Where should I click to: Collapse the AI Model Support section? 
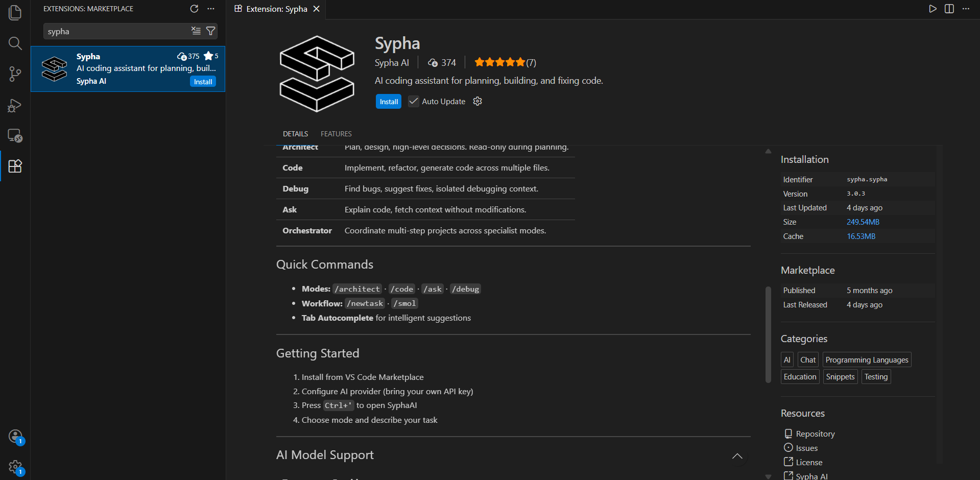737,456
